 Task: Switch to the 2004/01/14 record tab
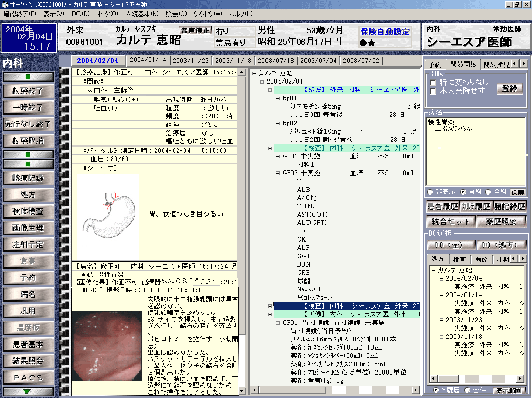tap(148, 60)
